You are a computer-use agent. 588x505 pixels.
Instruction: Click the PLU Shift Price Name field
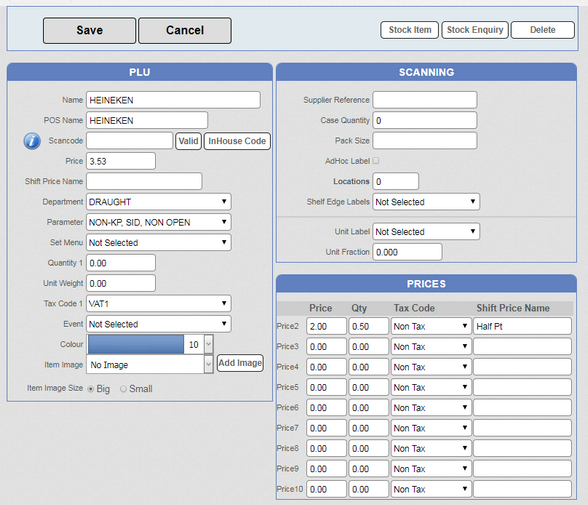point(144,181)
